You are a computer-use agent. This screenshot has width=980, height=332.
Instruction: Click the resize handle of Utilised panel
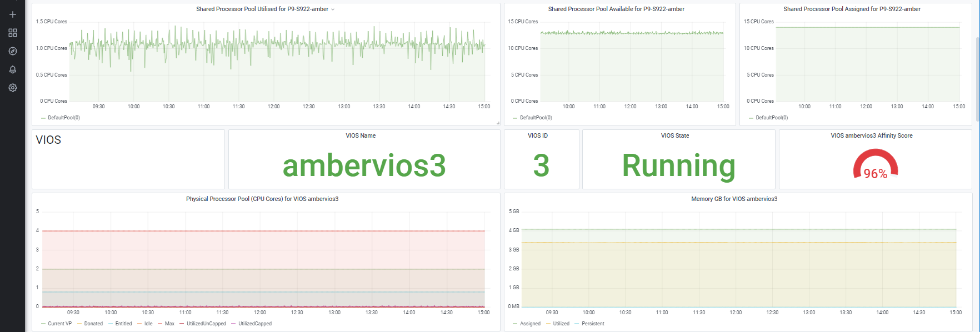click(498, 123)
